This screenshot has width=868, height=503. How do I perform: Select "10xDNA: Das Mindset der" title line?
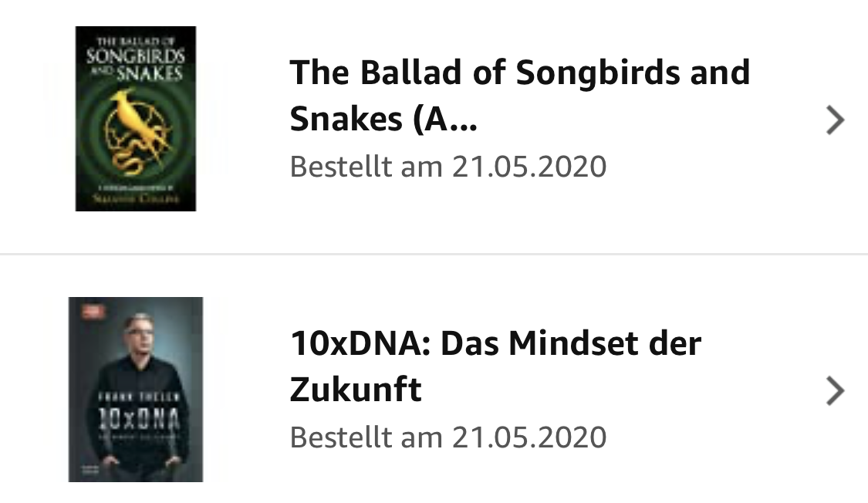pyautogui.click(x=495, y=343)
